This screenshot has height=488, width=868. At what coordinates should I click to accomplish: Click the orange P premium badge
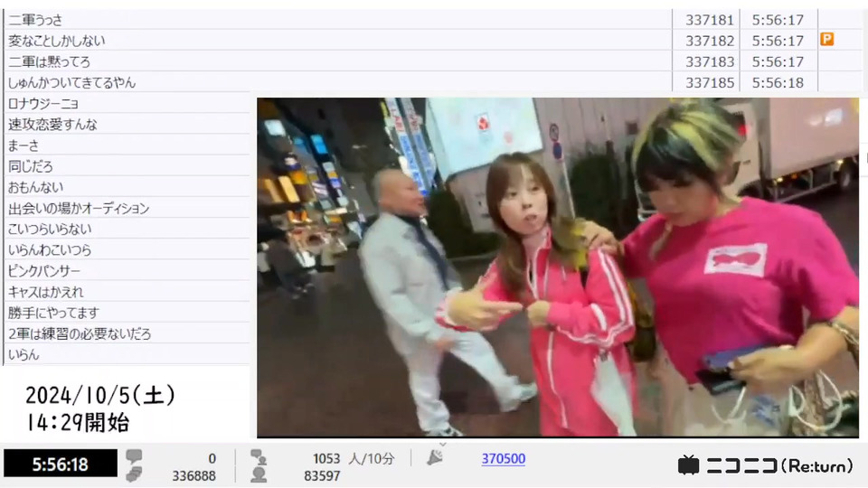826,39
